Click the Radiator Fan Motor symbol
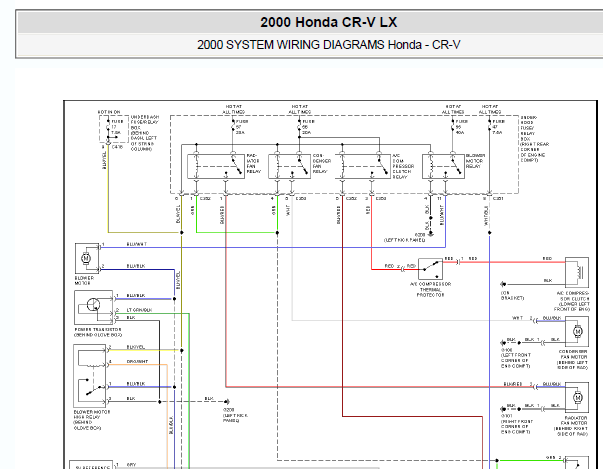 576,397
